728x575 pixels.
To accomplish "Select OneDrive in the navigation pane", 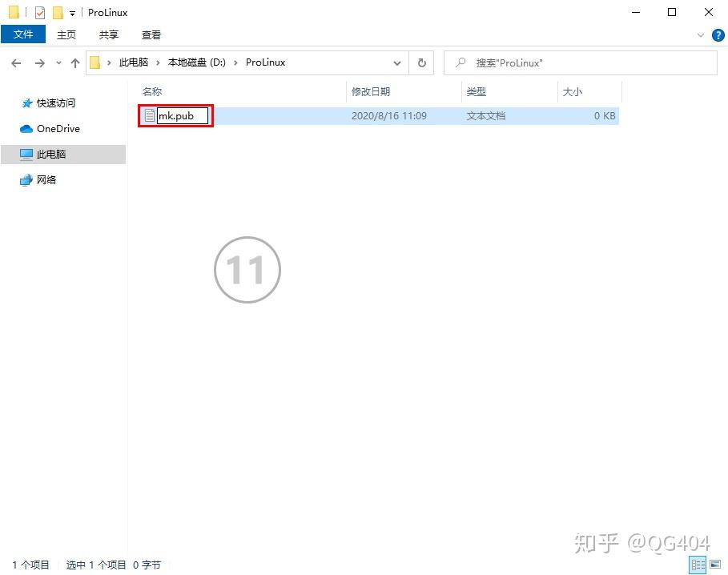I will (x=58, y=128).
